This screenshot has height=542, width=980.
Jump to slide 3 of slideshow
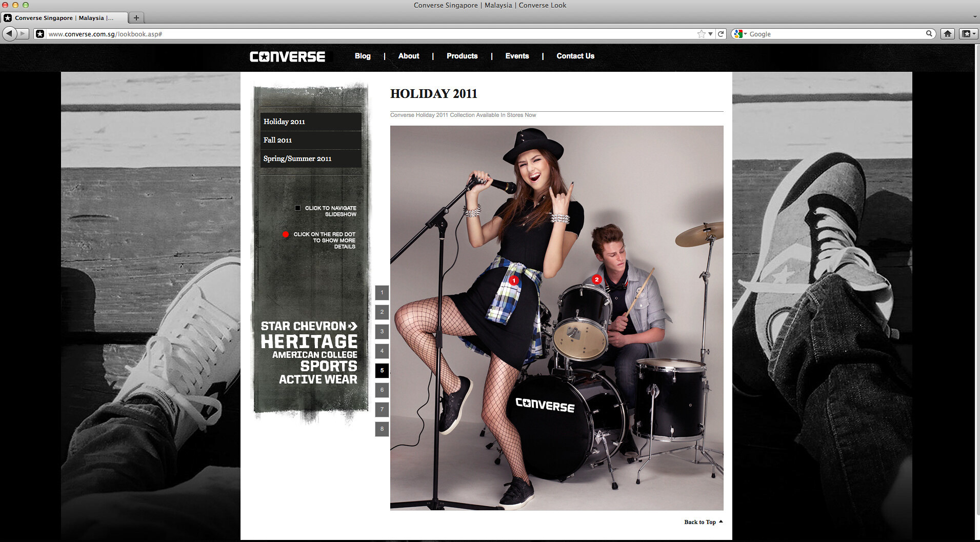point(382,332)
